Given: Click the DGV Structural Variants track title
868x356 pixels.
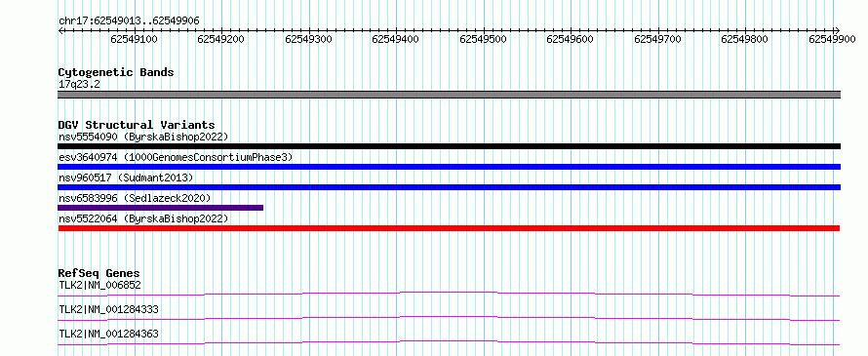Looking at the screenshot, I should coord(137,125).
